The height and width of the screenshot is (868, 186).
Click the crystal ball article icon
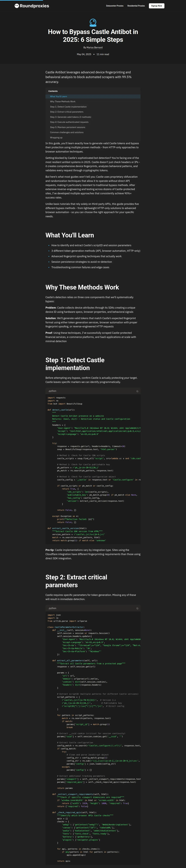tap(93, 23)
